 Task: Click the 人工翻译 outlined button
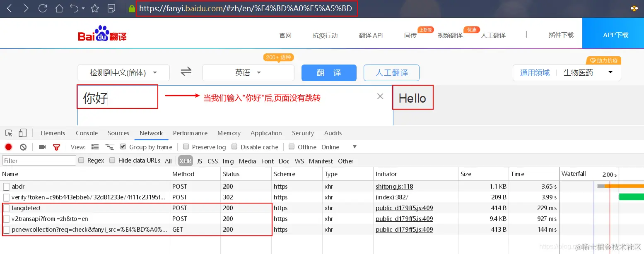click(x=391, y=73)
